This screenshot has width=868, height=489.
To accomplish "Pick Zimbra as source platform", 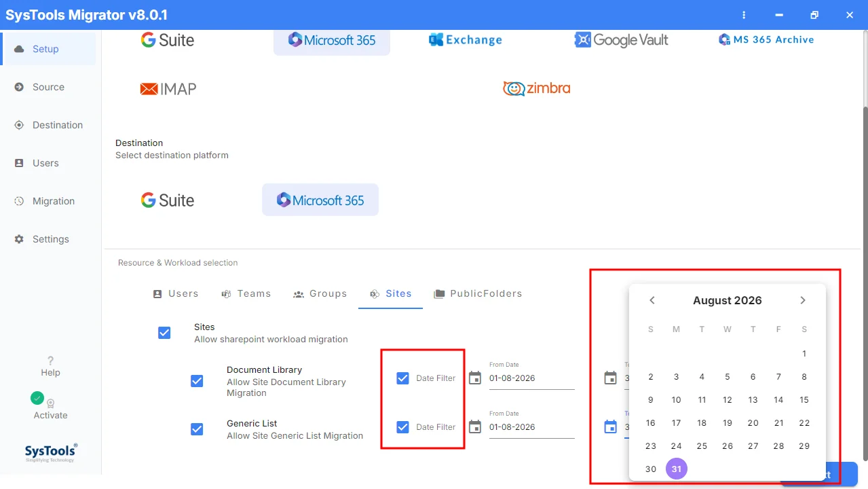I will pos(536,88).
